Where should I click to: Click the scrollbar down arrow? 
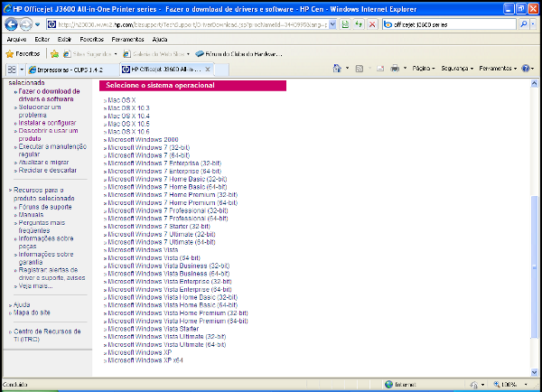[x=534, y=372]
